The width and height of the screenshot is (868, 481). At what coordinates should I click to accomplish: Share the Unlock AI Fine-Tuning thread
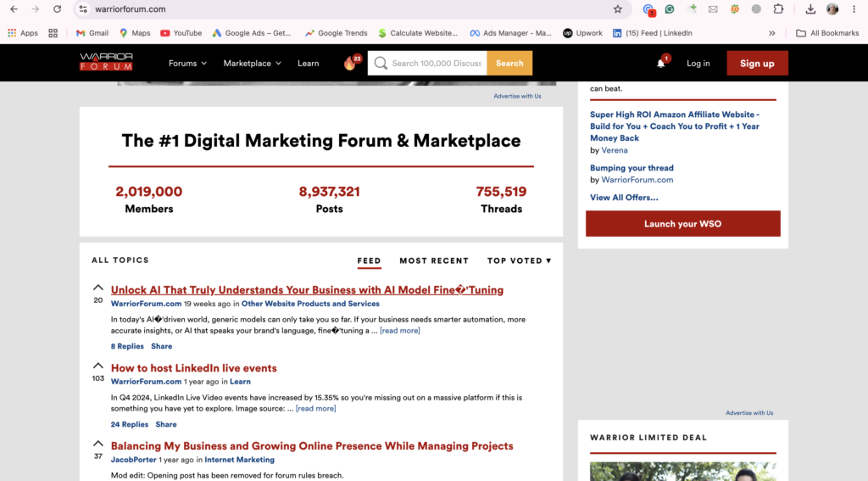[162, 346]
